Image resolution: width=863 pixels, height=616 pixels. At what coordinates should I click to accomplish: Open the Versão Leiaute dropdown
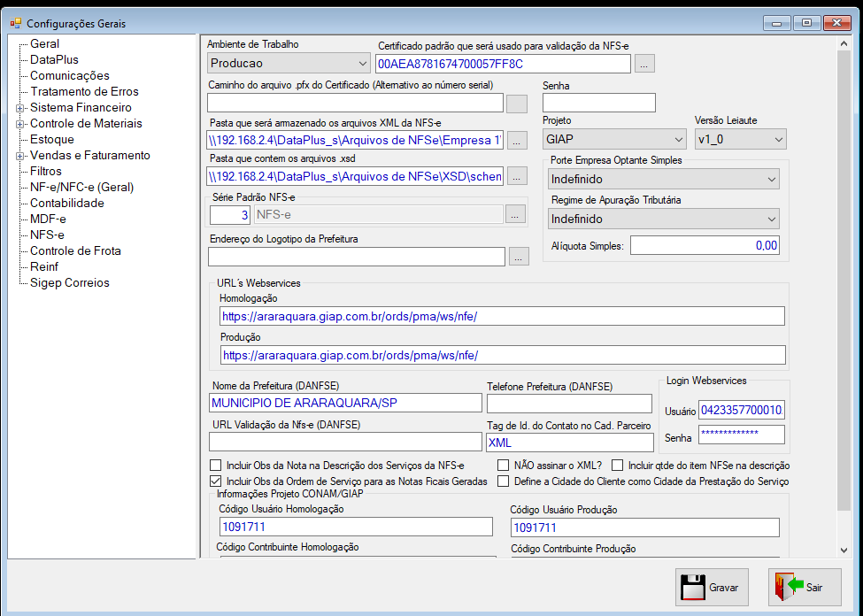740,139
